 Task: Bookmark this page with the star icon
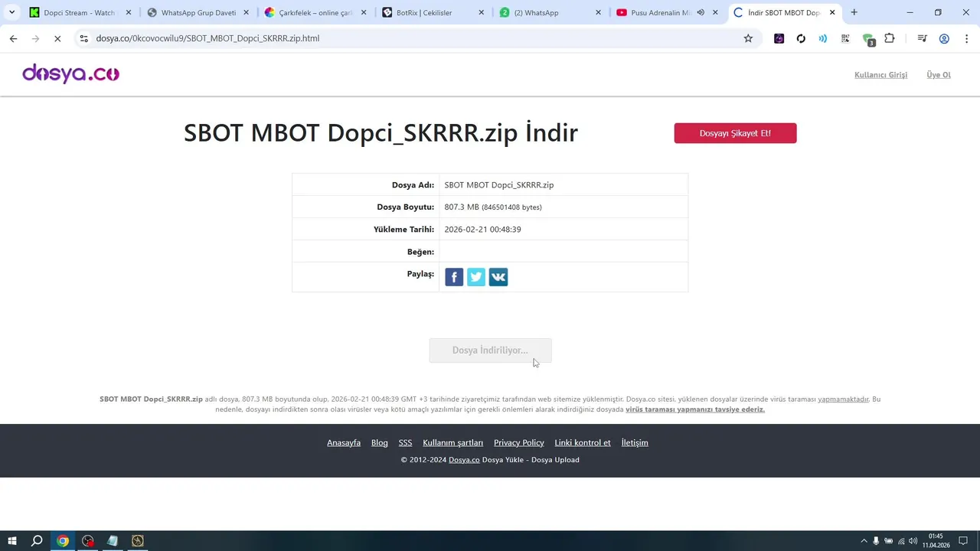[748, 38]
